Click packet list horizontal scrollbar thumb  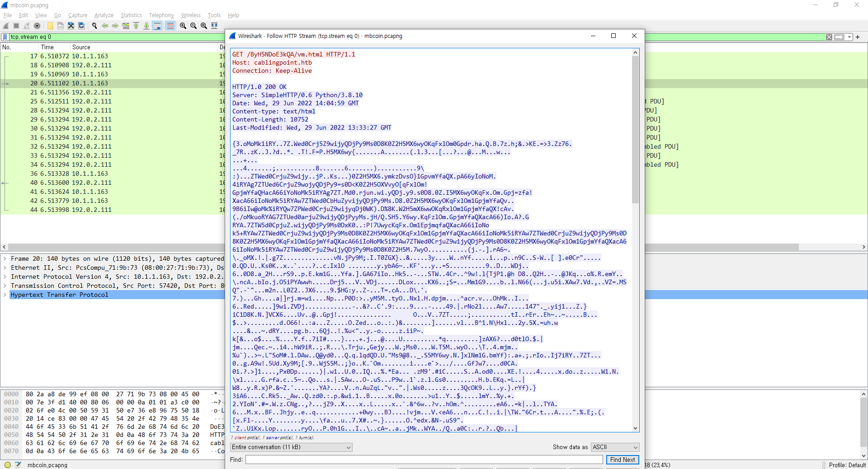pos(403,247)
